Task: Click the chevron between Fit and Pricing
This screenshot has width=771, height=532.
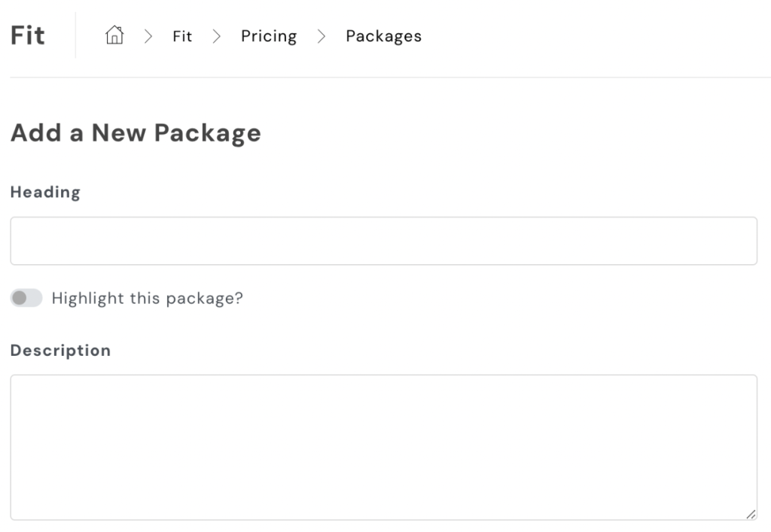Action: click(x=217, y=36)
